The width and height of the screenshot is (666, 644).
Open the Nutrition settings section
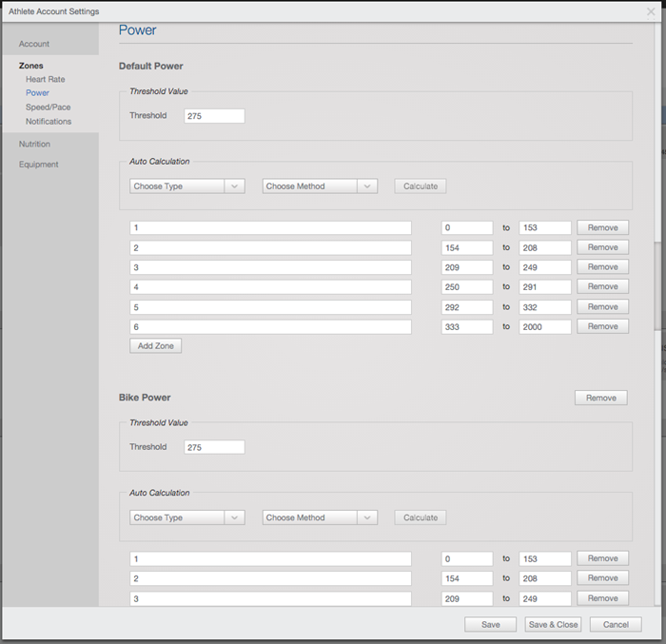pyautogui.click(x=35, y=145)
